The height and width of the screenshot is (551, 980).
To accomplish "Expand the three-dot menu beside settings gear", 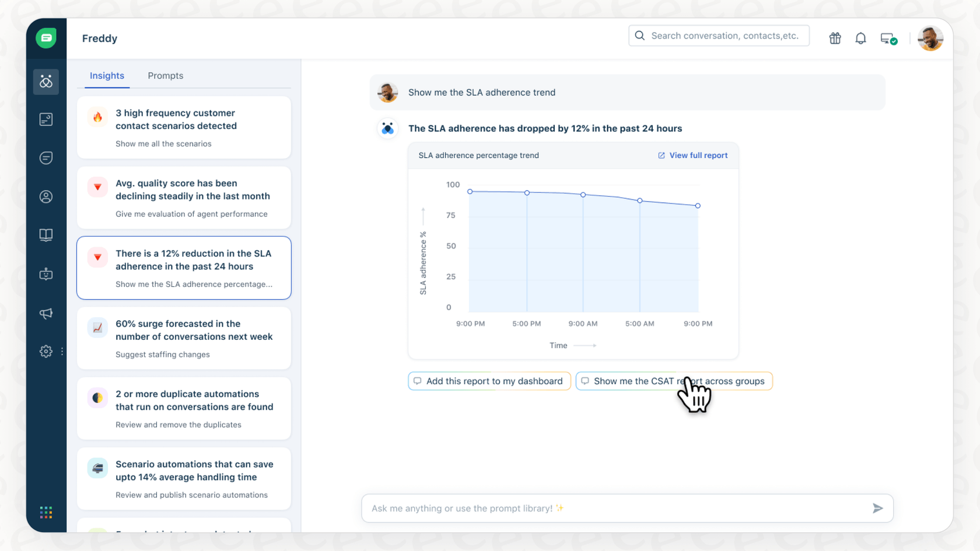I will point(62,351).
